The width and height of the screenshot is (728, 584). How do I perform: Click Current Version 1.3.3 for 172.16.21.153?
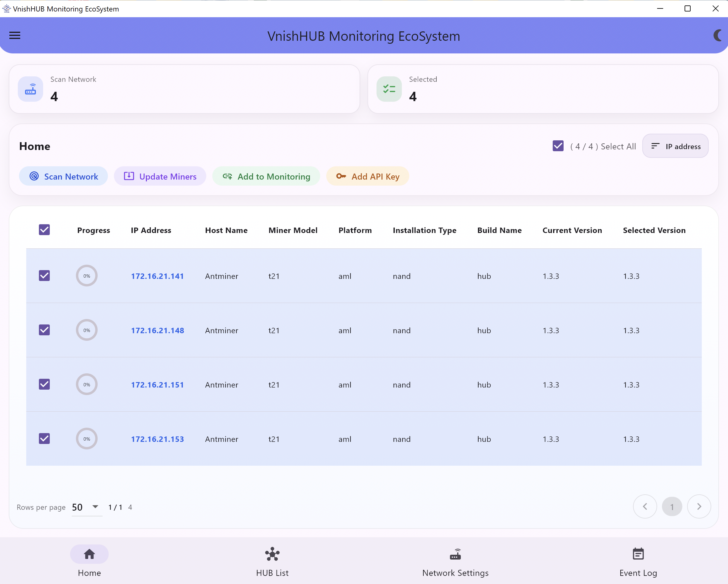coord(551,439)
